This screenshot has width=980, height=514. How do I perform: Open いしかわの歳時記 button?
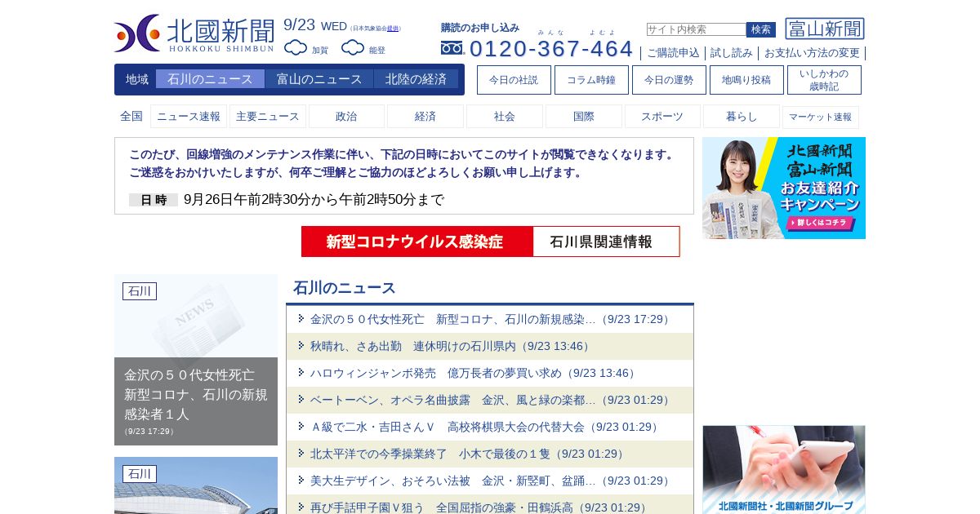[824, 80]
